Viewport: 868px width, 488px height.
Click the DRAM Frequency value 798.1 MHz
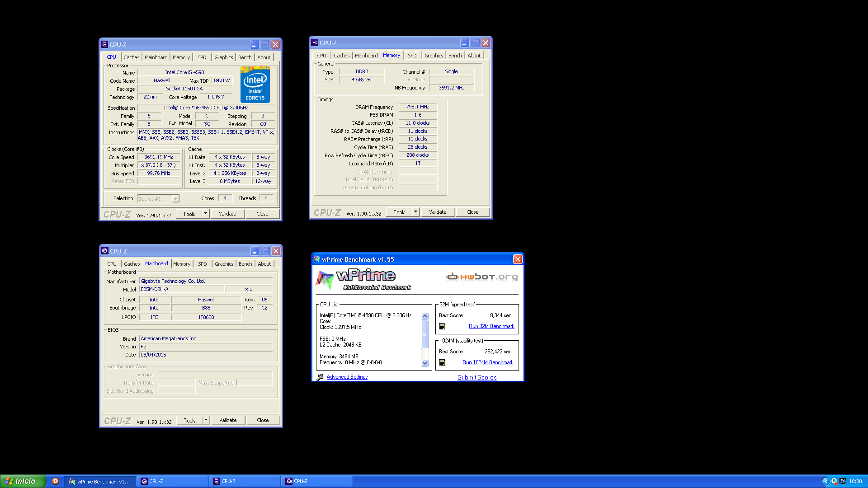418,107
